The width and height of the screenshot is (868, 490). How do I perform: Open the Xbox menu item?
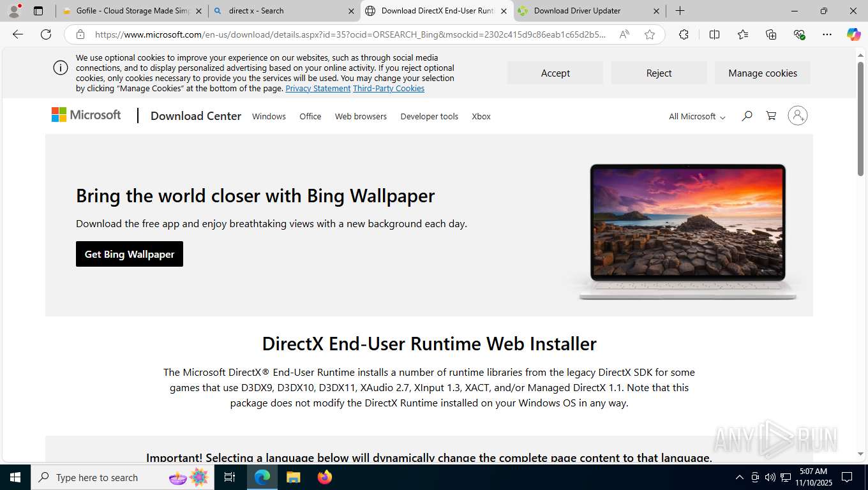(481, 116)
